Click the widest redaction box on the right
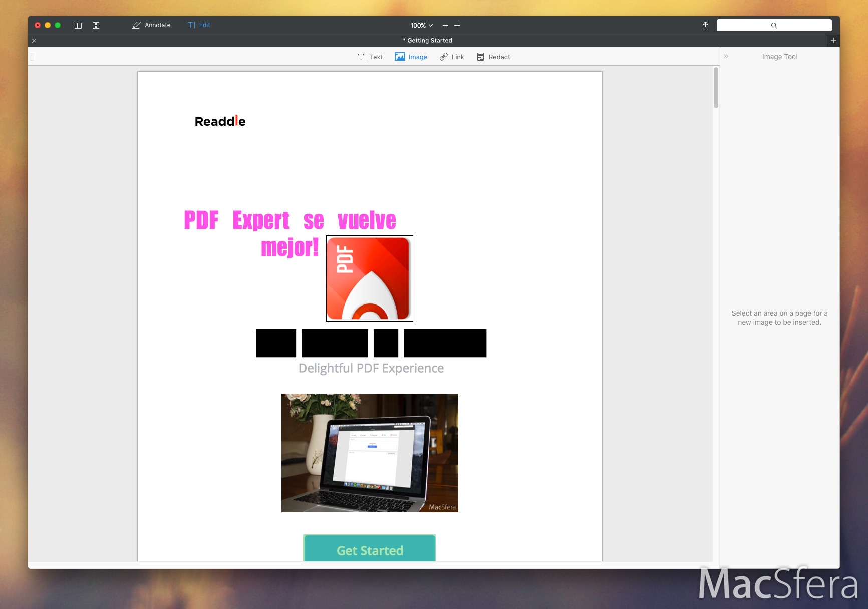 [445, 343]
